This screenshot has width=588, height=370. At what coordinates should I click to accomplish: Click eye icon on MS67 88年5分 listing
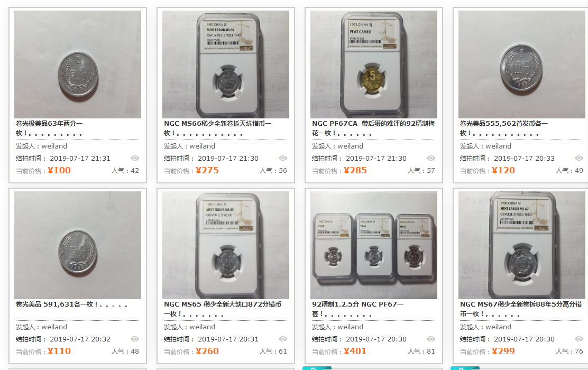pyautogui.click(x=579, y=339)
